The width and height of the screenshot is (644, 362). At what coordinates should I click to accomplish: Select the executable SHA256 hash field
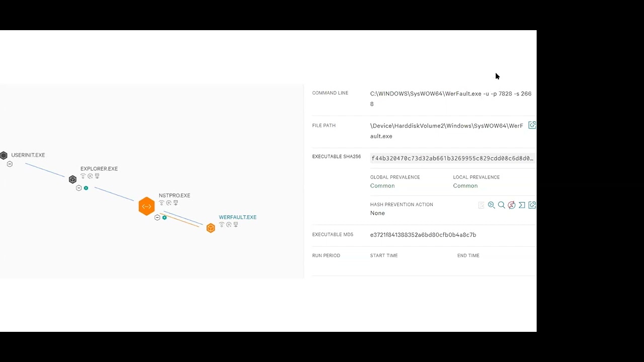click(x=452, y=158)
